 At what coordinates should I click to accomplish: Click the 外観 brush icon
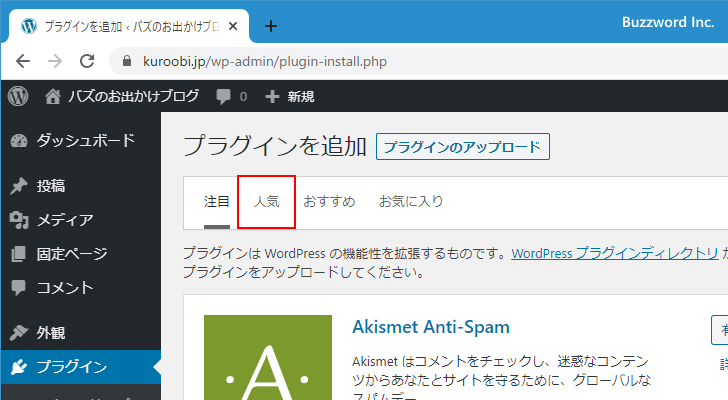[x=19, y=333]
